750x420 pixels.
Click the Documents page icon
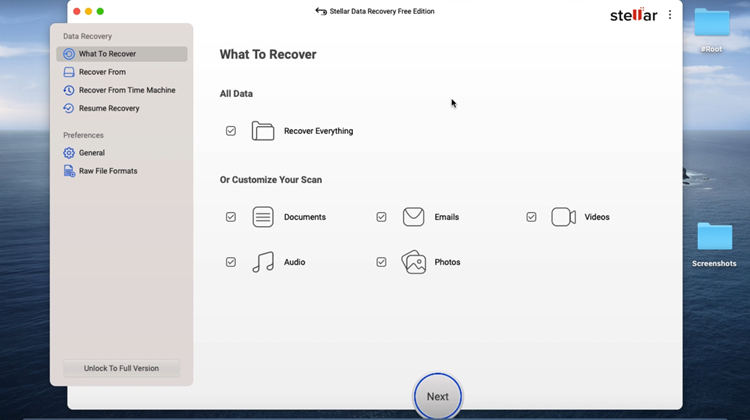263,217
